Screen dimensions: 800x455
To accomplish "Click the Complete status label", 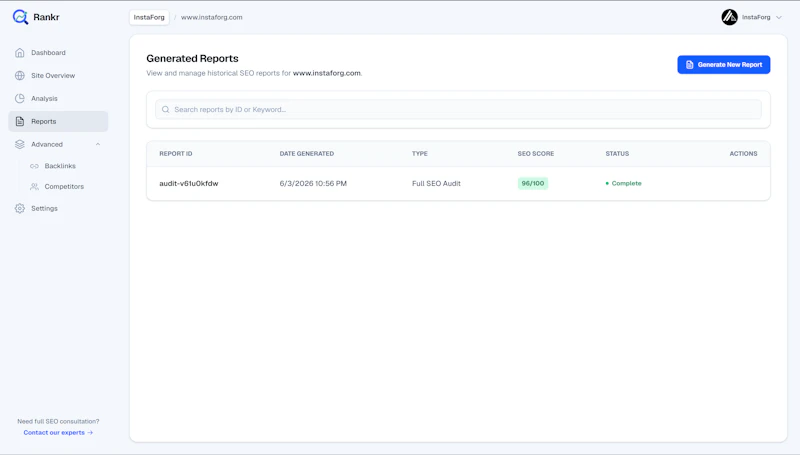I will pos(627,184).
